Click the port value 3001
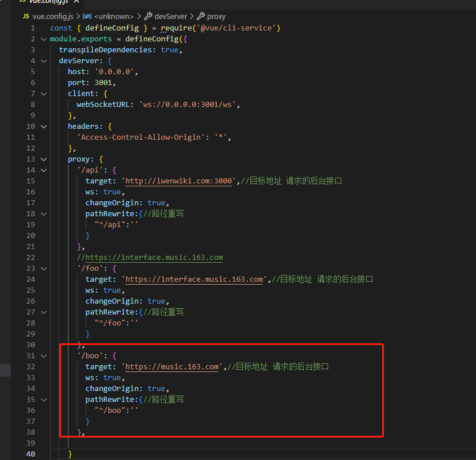476x460 pixels. (x=103, y=83)
